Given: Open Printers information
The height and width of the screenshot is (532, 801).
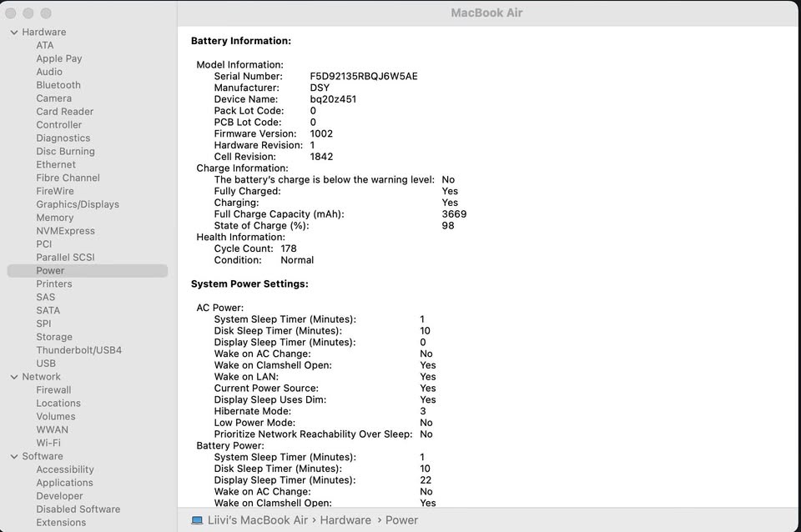Looking at the screenshot, I should tap(54, 284).
